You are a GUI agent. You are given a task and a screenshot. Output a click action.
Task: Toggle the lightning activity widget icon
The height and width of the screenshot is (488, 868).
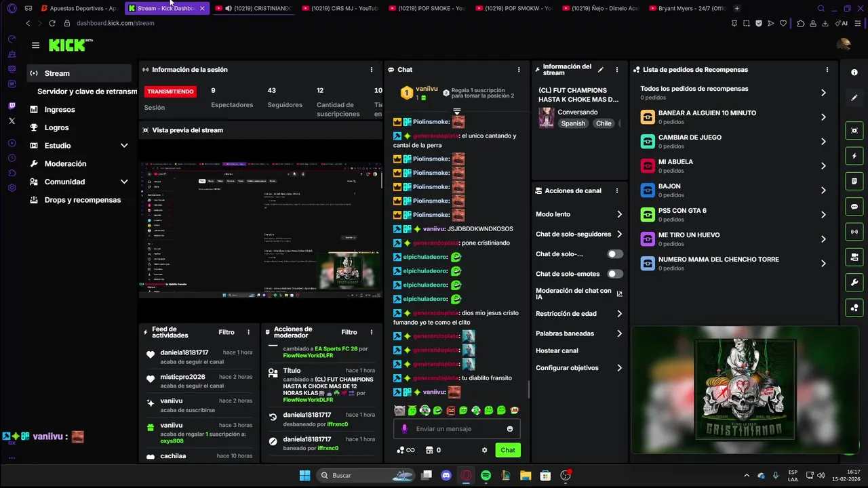tap(854, 156)
